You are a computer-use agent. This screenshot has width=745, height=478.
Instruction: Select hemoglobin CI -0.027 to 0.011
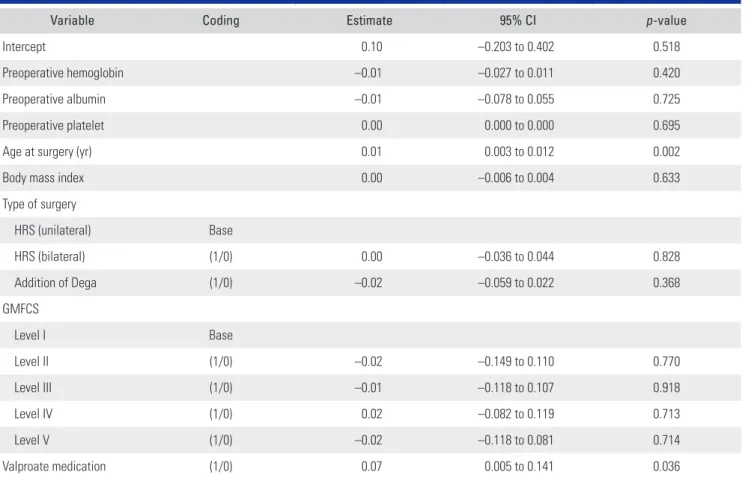516,73
